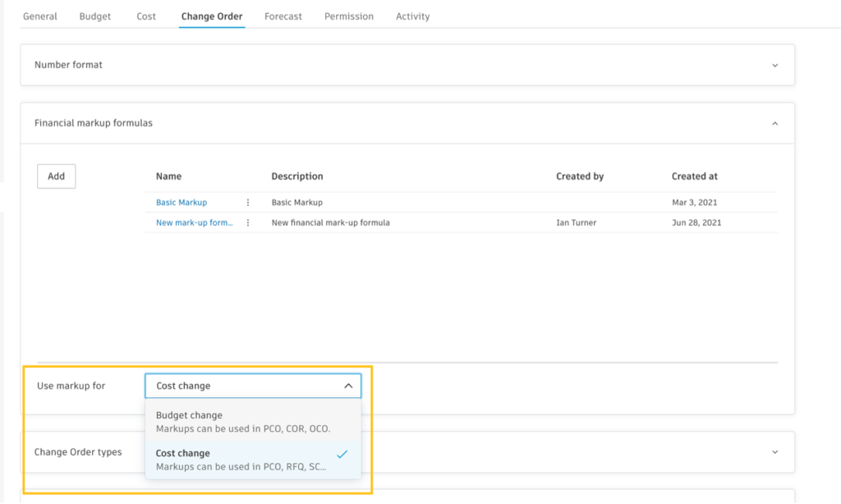Switch to the Permission tab

pos(348,16)
